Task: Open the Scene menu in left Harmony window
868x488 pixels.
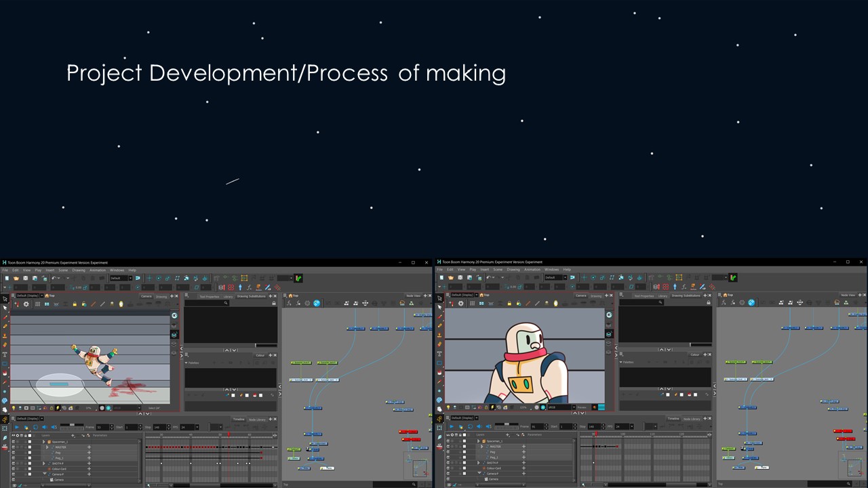Action: [x=63, y=270]
